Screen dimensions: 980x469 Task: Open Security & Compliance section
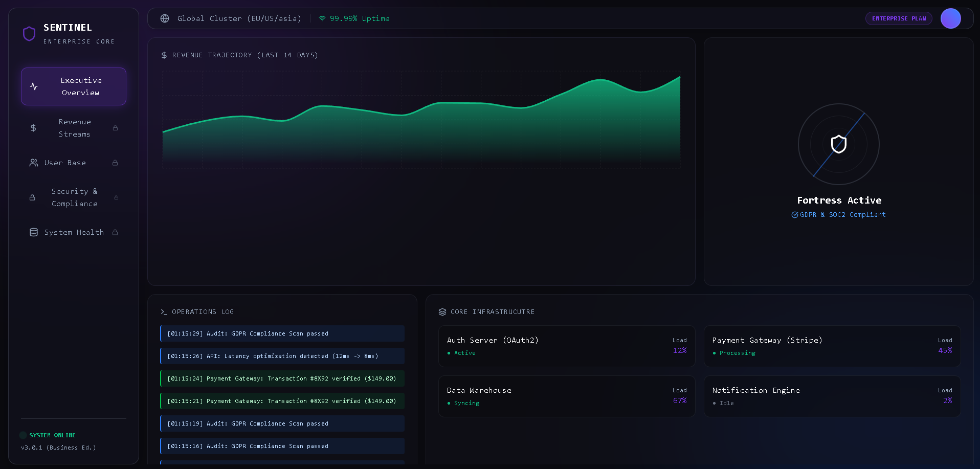[x=74, y=197]
